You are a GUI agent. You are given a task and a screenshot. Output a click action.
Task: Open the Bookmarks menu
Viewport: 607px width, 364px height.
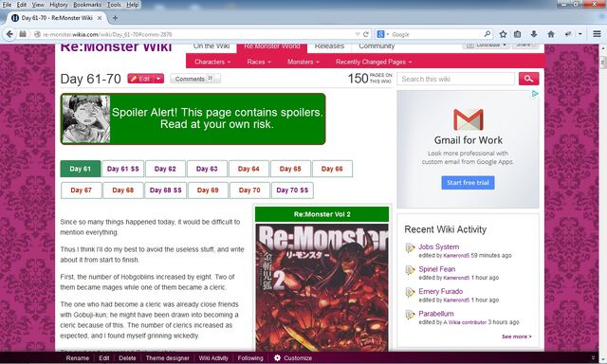87,5
